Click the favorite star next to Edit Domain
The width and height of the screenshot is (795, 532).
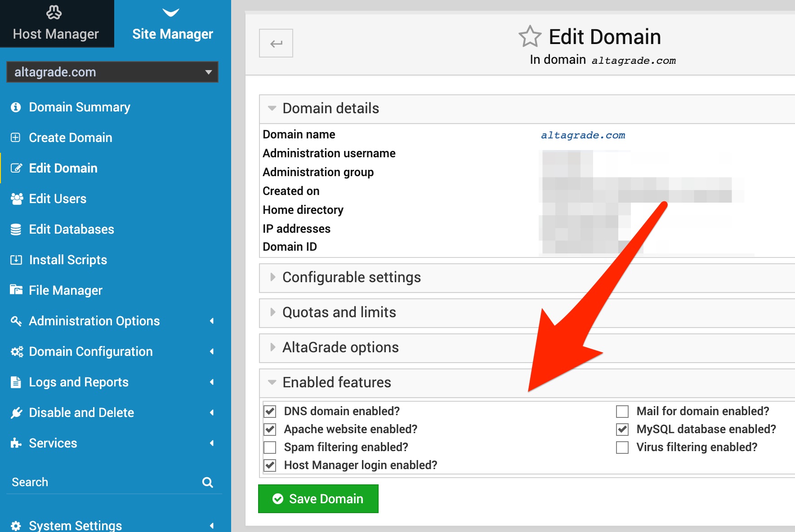(530, 36)
